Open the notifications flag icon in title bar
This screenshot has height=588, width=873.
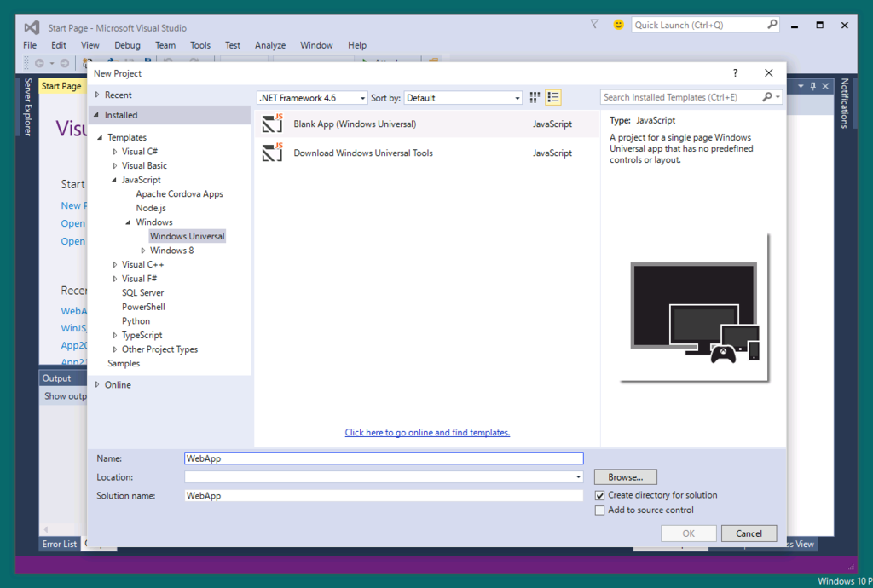[x=594, y=24]
